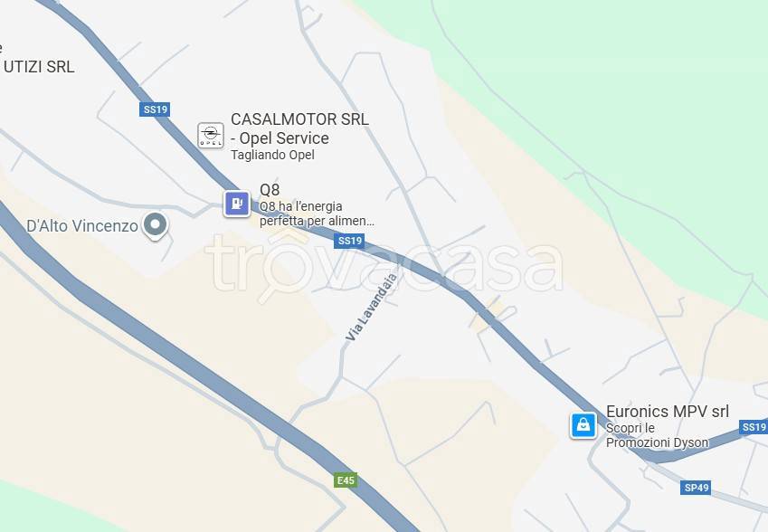Select the D'Alto Vincenzo location pin
Viewport: 768px width, 532px height.
click(156, 226)
